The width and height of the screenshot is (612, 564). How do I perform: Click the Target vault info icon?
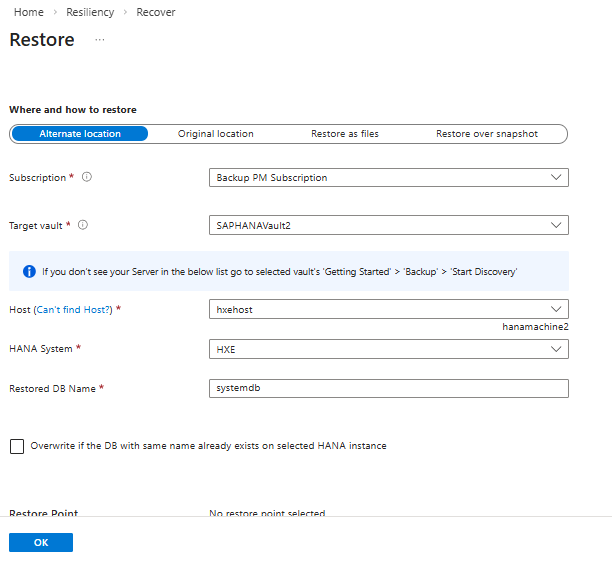[83, 225]
